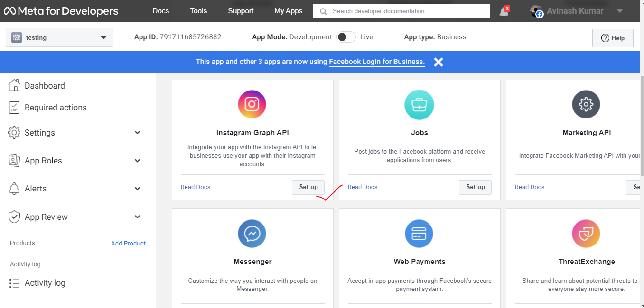
Task: Click the Add Product link
Action: click(128, 243)
